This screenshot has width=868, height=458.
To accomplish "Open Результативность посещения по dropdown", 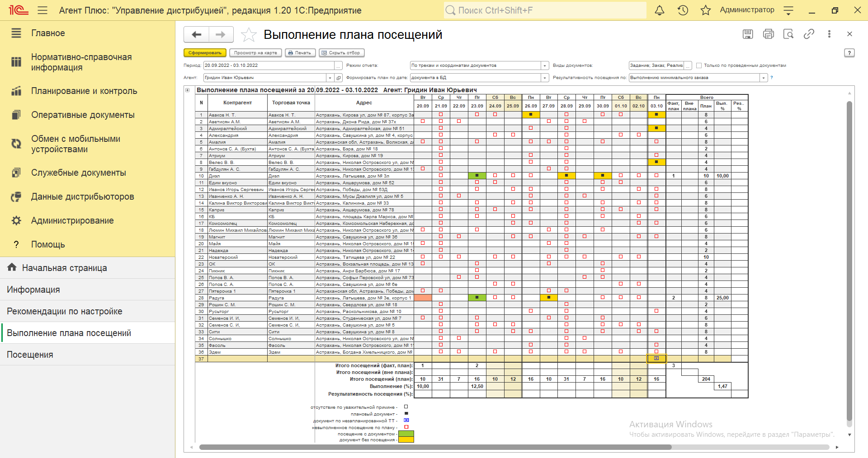I will 764,78.
